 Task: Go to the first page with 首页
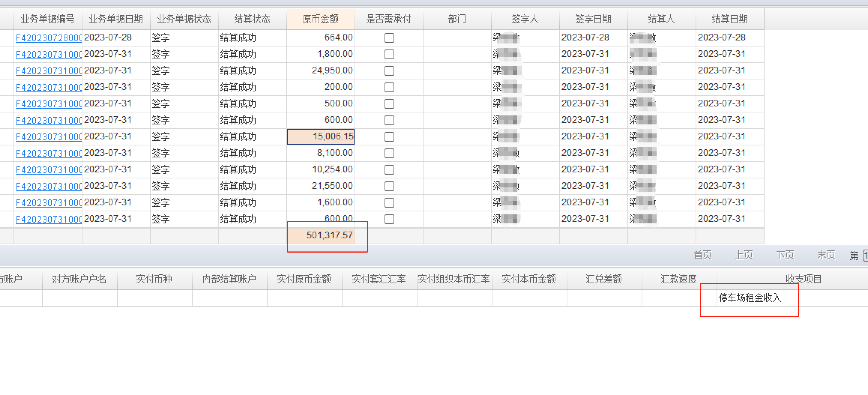click(x=703, y=255)
